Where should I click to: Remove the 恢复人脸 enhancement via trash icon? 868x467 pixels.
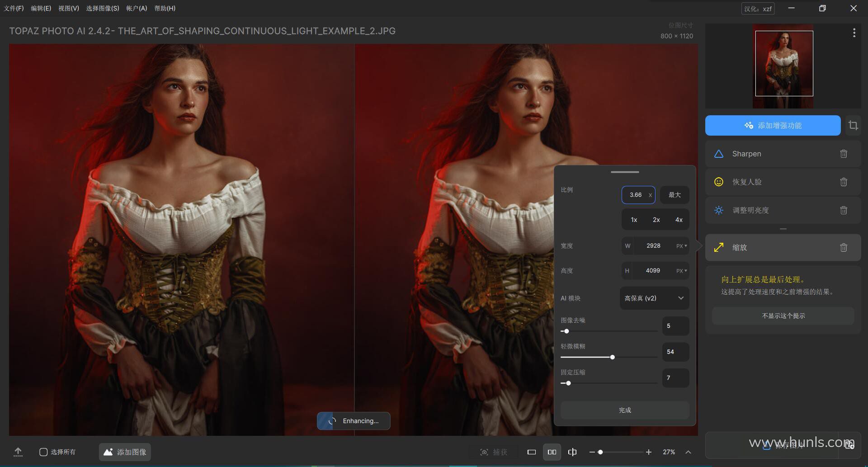click(843, 182)
